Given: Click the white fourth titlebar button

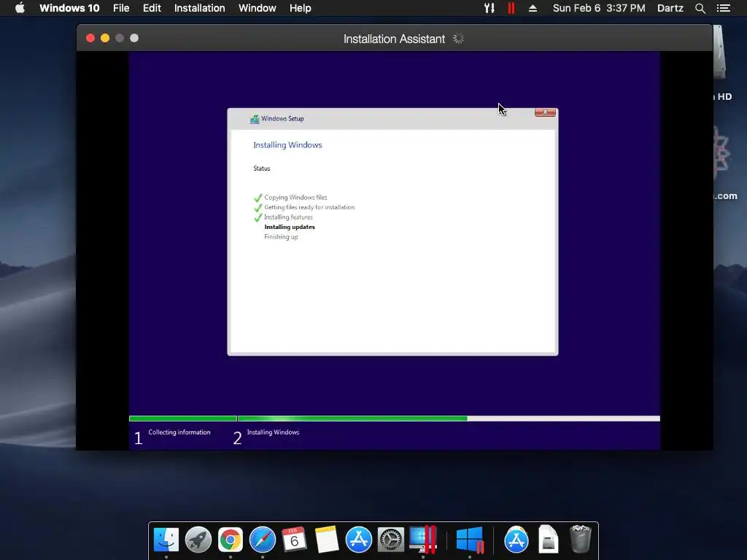Looking at the screenshot, I should tap(134, 38).
